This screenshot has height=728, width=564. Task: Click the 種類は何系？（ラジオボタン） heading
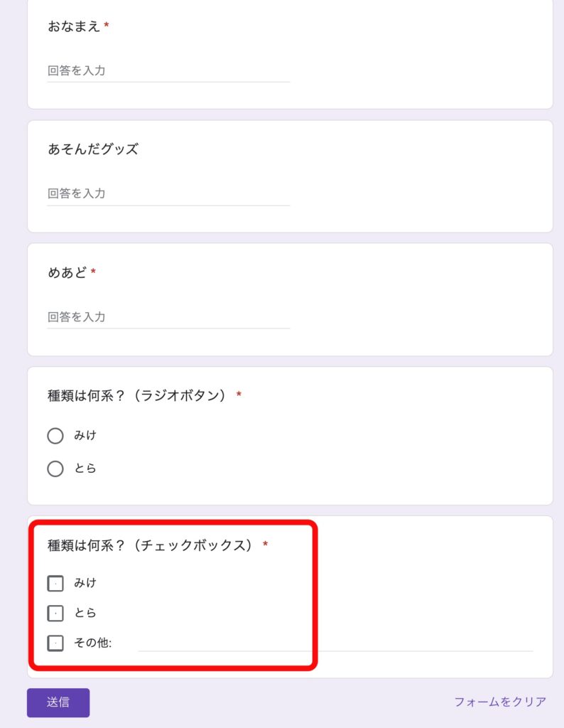pos(137,395)
